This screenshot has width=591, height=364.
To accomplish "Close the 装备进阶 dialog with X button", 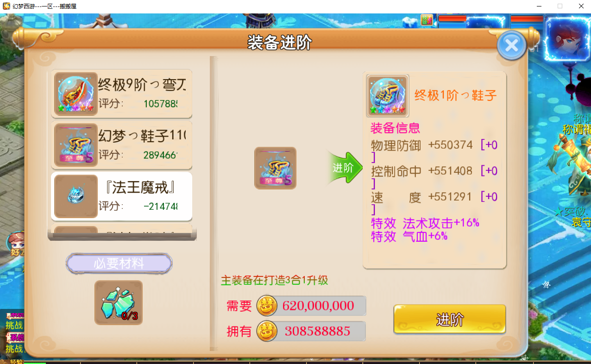I will (x=511, y=45).
